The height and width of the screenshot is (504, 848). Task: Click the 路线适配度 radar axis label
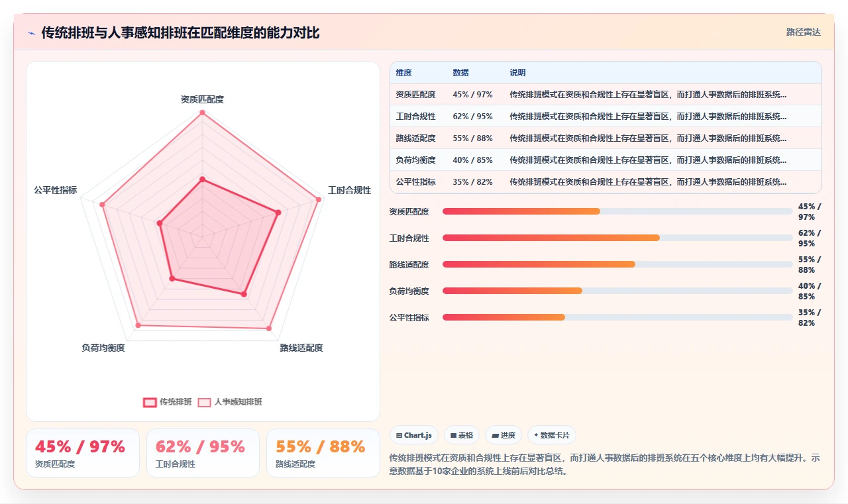pos(301,348)
